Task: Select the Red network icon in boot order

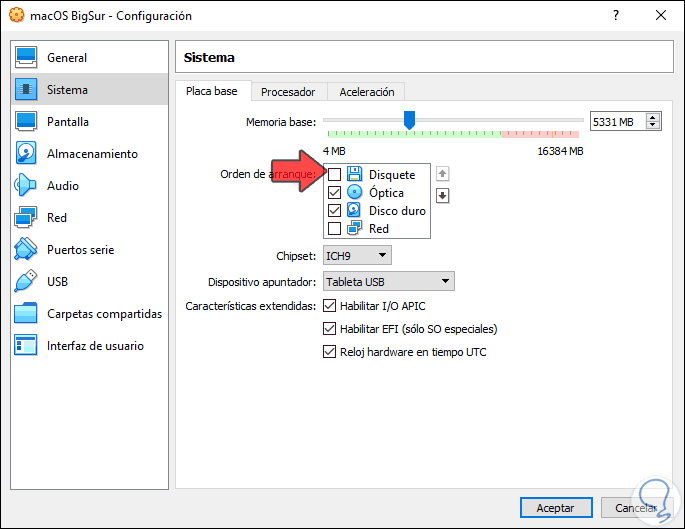Action: pos(354,228)
